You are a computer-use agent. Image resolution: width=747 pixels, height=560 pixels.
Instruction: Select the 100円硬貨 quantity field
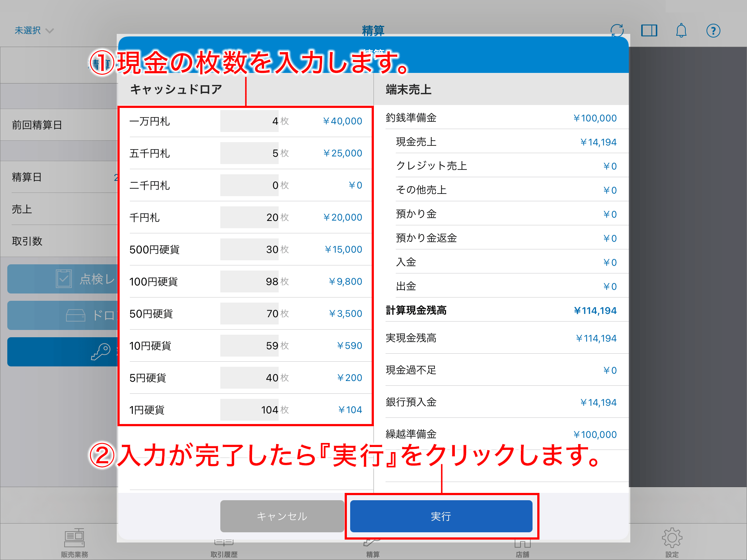click(249, 281)
